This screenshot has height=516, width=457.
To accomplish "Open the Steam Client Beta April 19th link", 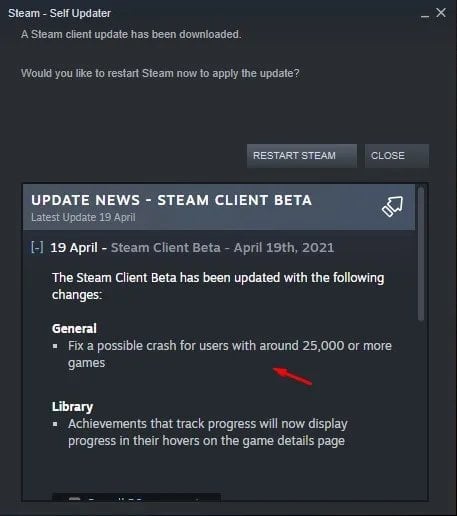I will (222, 248).
